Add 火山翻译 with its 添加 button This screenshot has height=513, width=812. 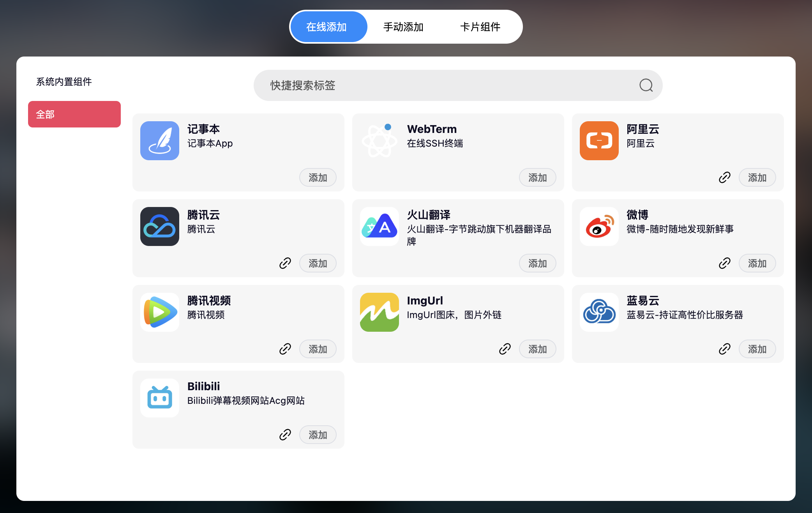[x=538, y=263]
